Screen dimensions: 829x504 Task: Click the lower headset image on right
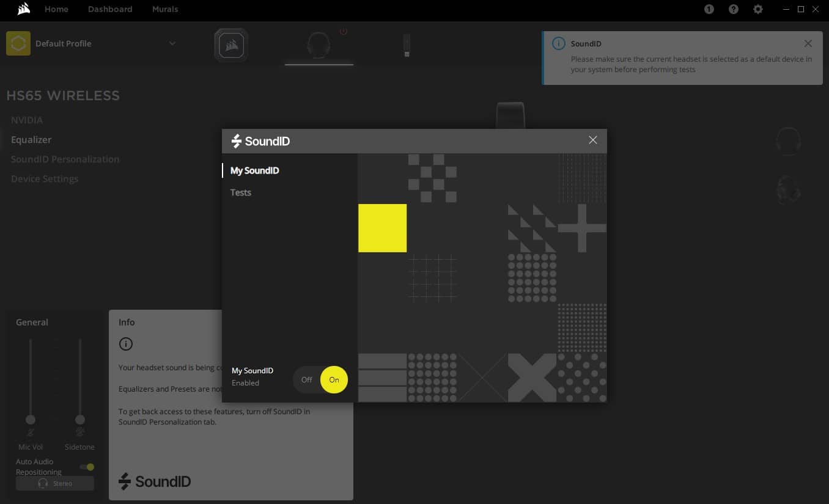[x=788, y=189]
